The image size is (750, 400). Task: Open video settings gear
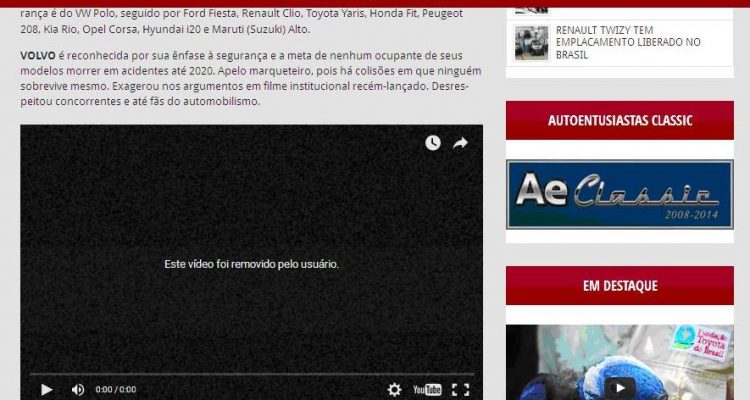point(394,389)
